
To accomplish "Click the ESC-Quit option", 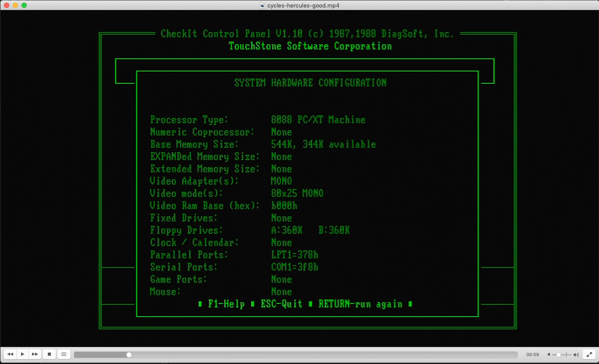I will coord(282,304).
